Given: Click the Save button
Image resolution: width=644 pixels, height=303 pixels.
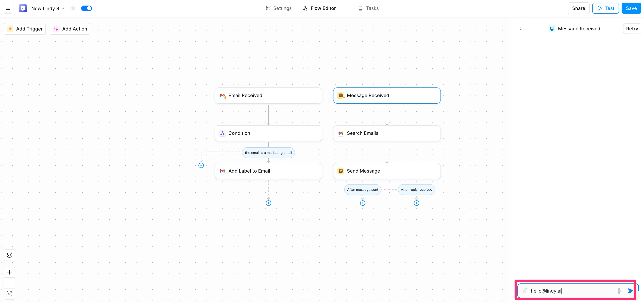Looking at the screenshot, I should pos(631,8).
